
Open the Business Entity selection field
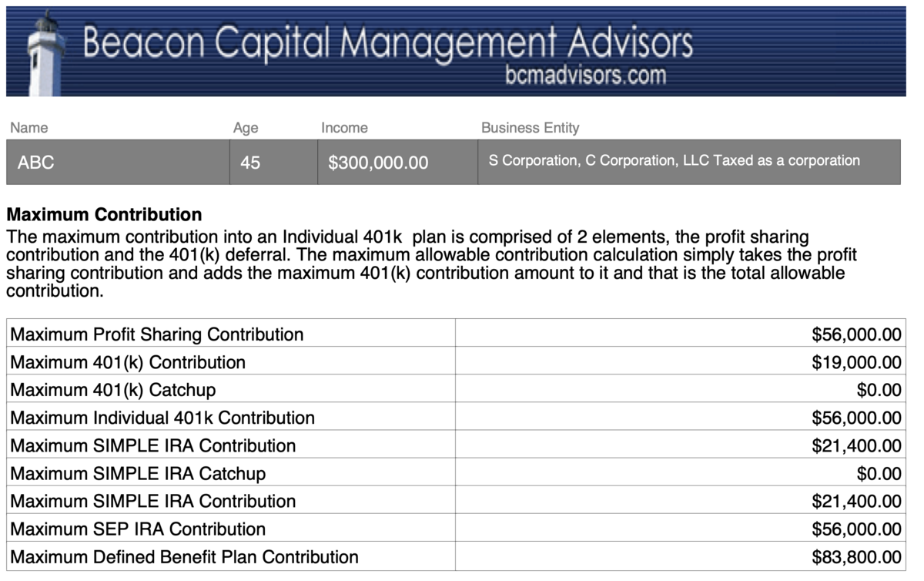[x=688, y=162]
